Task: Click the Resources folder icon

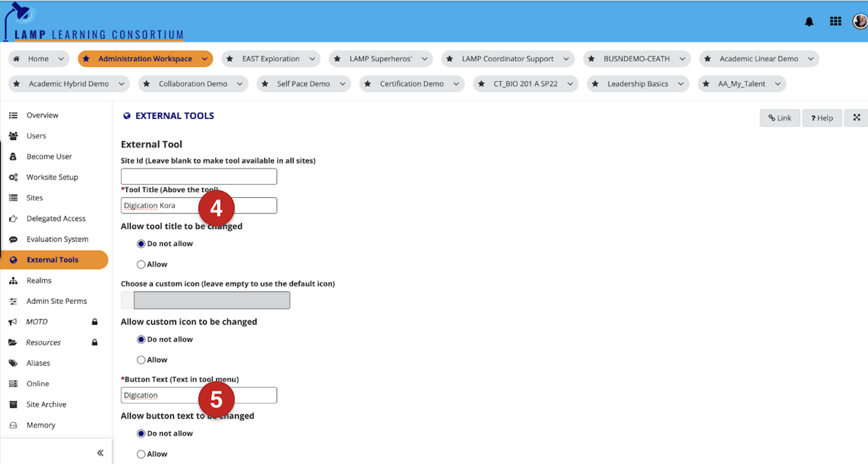Action: [13, 342]
